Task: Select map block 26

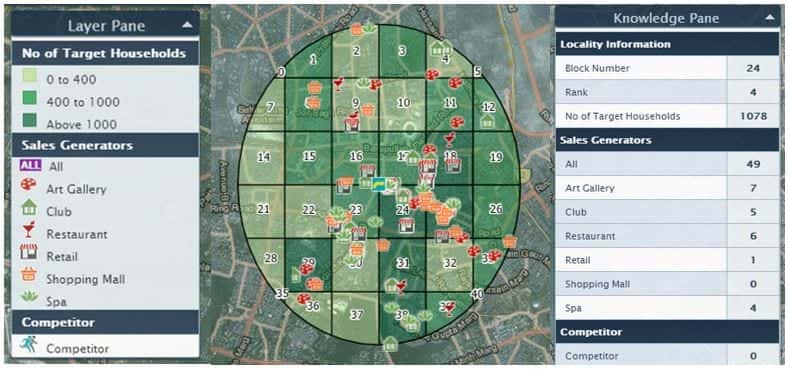Action: click(x=496, y=209)
